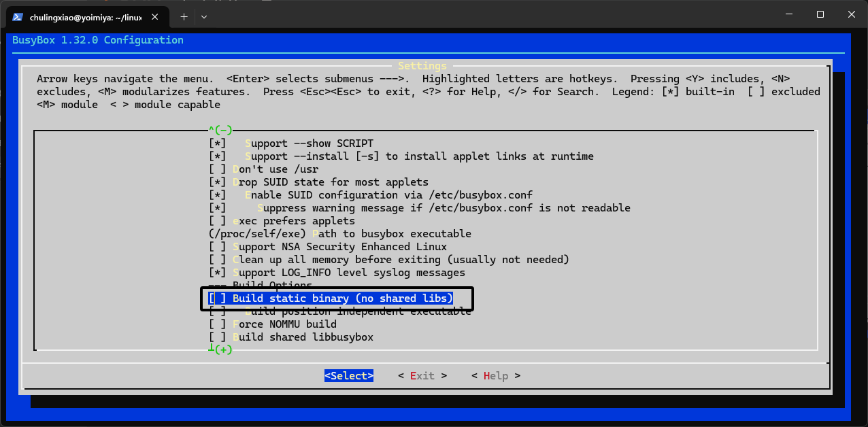Close the terminal window
Screen dimensions: 868x427
852,14
